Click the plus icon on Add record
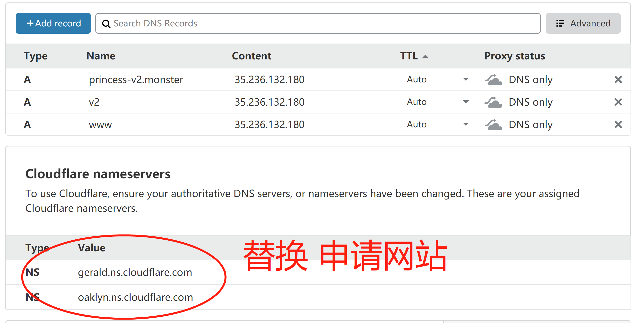Screen dimensions: 644x323 (x=30, y=23)
